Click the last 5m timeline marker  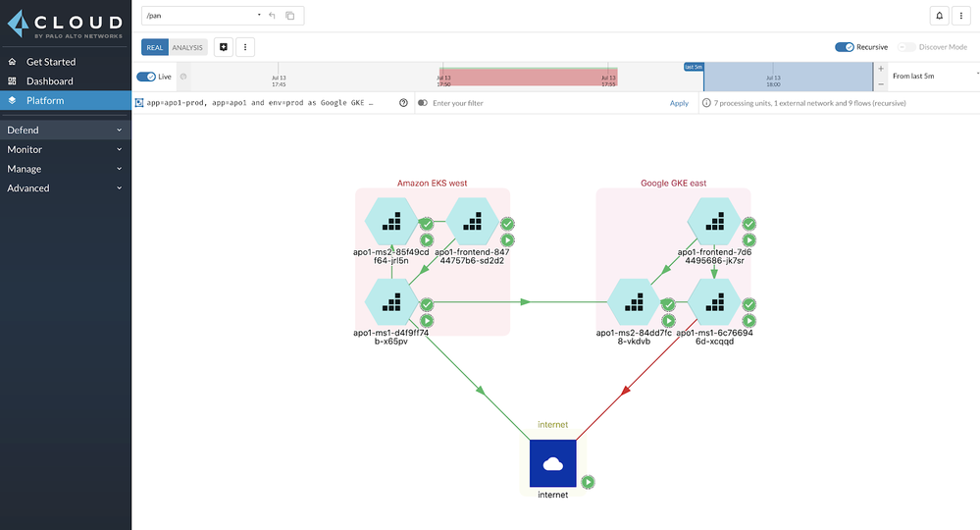694,67
